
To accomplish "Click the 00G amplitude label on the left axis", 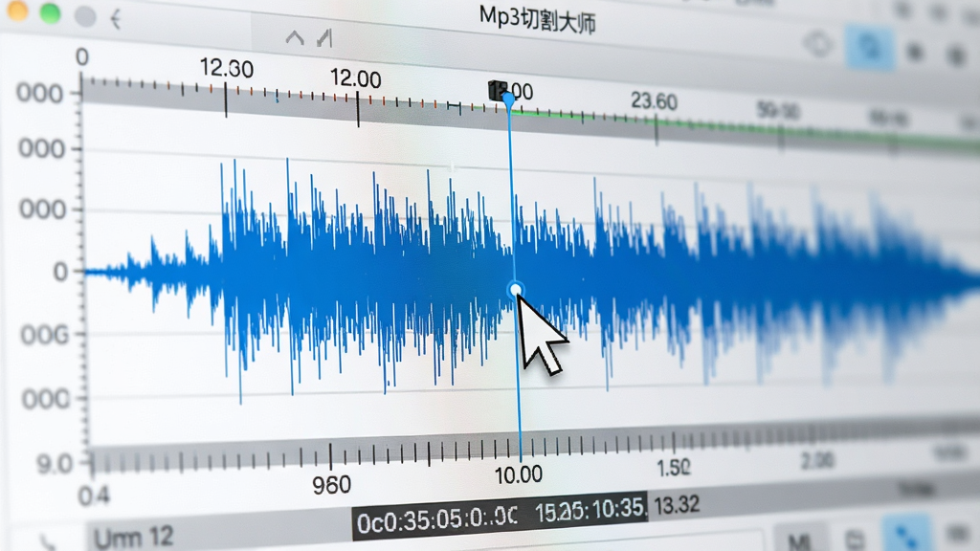I will (x=44, y=336).
